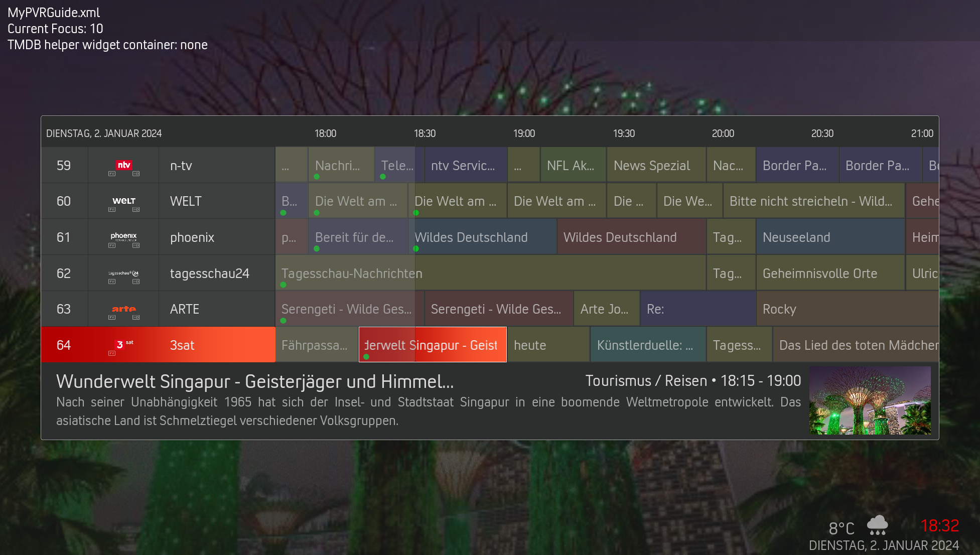Click the 8°C temperature reading
The width and height of the screenshot is (980, 555).
point(842,528)
